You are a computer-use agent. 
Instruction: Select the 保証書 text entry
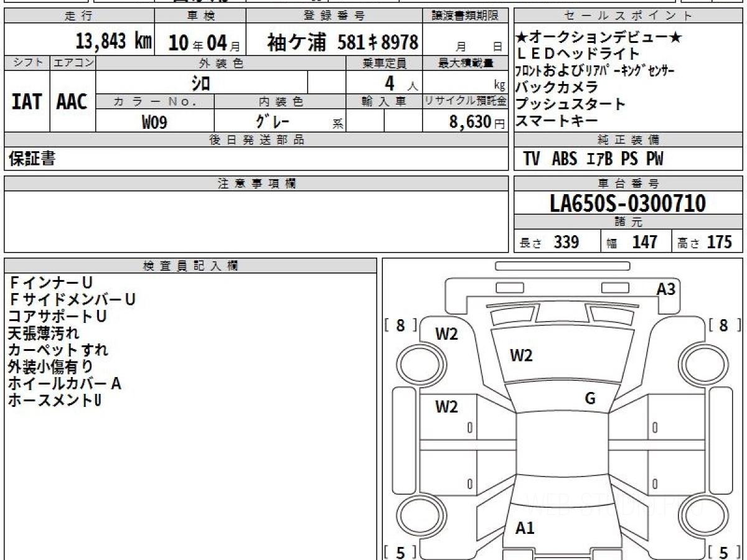pyautogui.click(x=32, y=159)
